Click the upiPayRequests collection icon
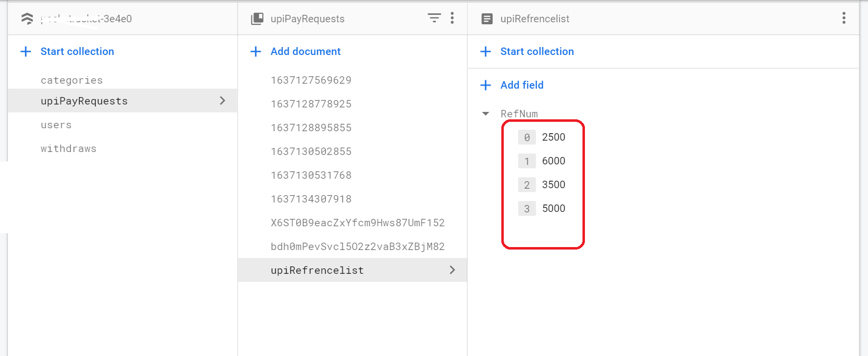Viewport: 868px width, 356px height. [257, 19]
